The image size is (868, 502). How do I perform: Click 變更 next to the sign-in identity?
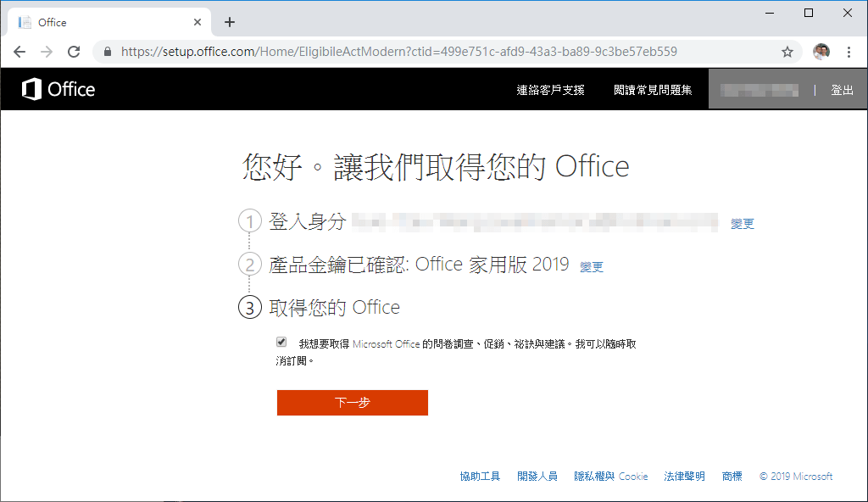742,223
